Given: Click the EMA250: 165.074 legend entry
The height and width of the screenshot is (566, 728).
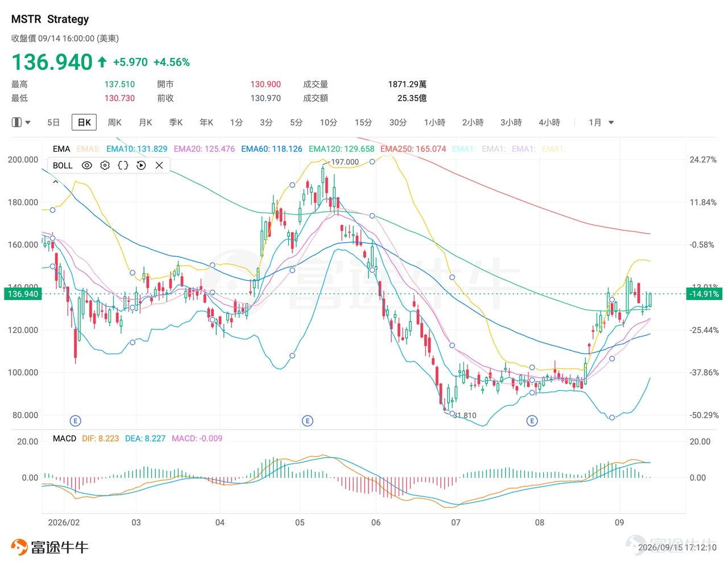Looking at the screenshot, I should coord(413,149).
